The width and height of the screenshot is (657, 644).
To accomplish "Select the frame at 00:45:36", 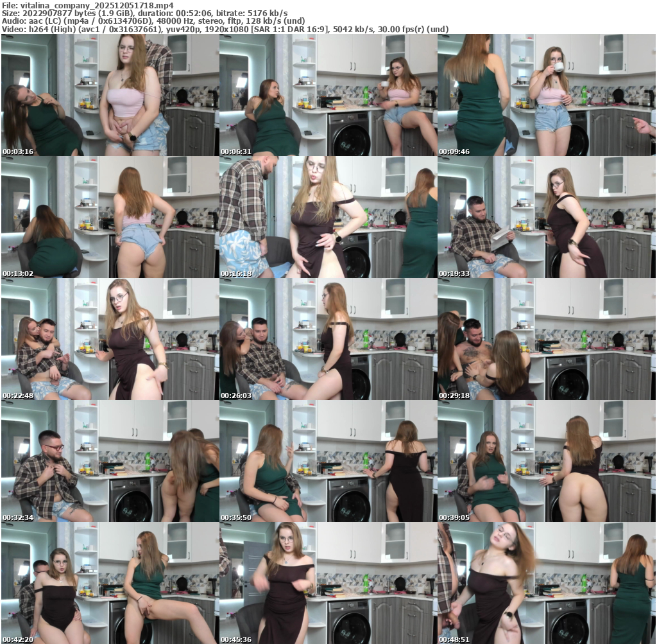I will [x=328, y=583].
